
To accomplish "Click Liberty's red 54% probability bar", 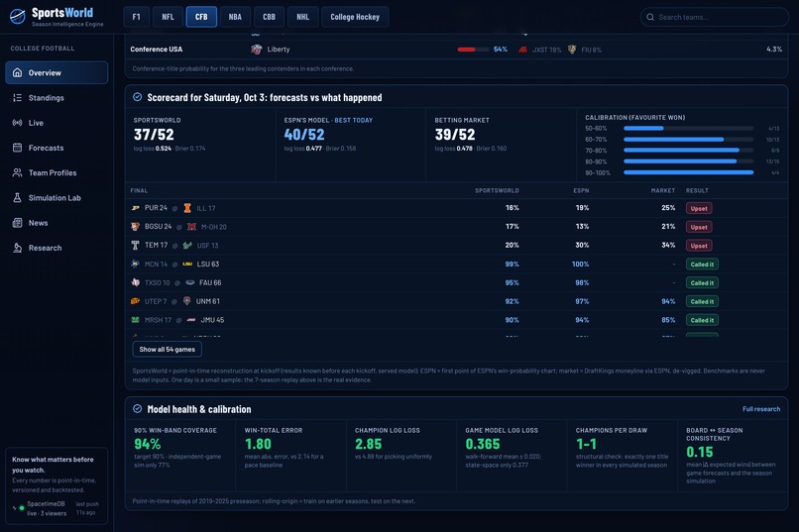I will tap(473, 50).
